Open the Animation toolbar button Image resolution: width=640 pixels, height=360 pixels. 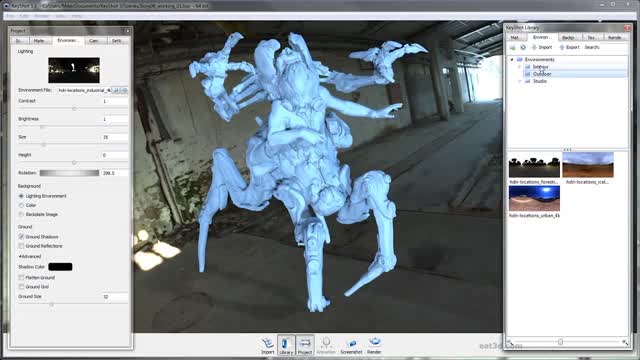[326, 345]
